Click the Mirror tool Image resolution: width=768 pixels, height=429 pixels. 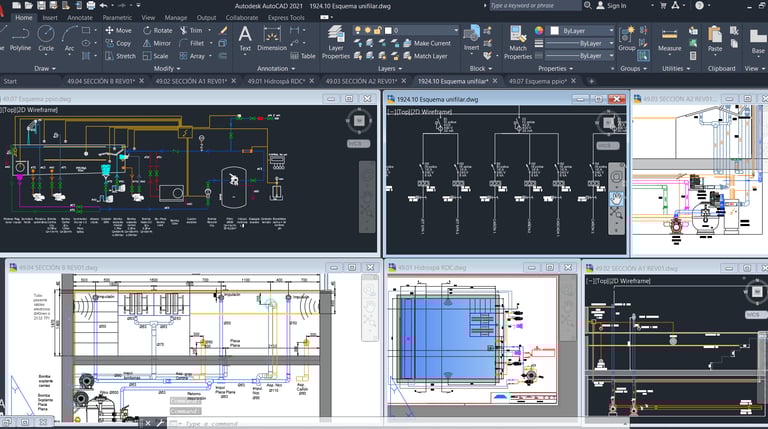tap(156, 43)
